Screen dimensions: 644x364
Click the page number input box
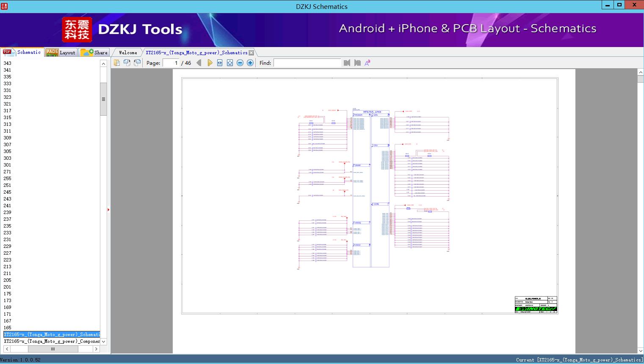[x=171, y=63]
